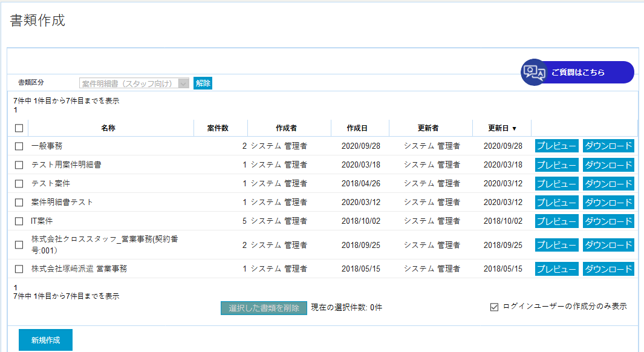The image size is (644, 352).
Task: Click 更新日 2018/09/25 cell
Action: click(503, 245)
